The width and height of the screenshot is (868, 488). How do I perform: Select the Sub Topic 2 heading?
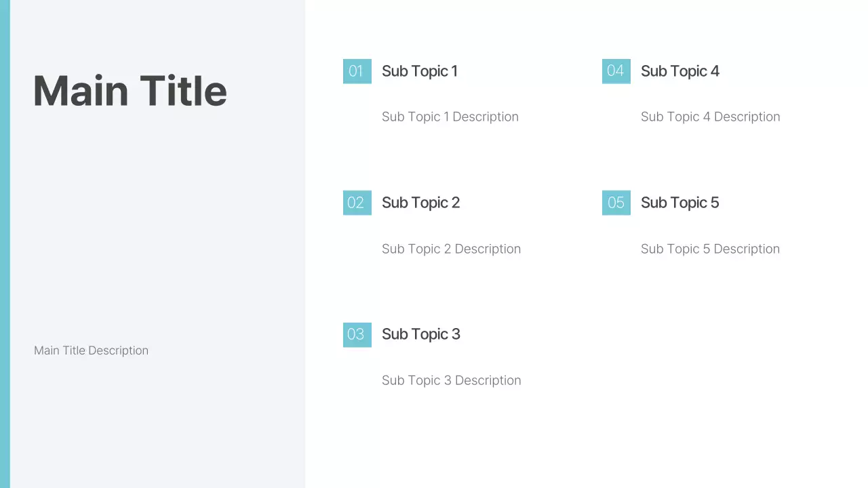[420, 203]
